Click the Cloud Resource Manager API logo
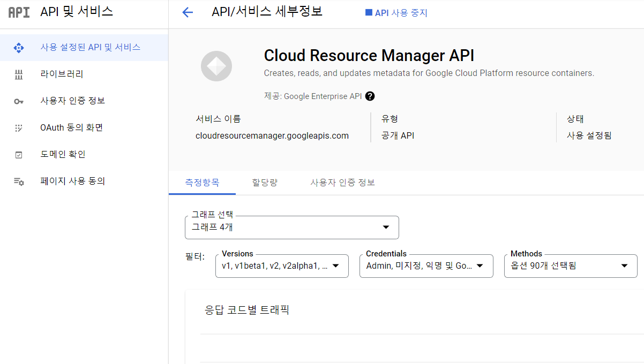 pos(216,66)
